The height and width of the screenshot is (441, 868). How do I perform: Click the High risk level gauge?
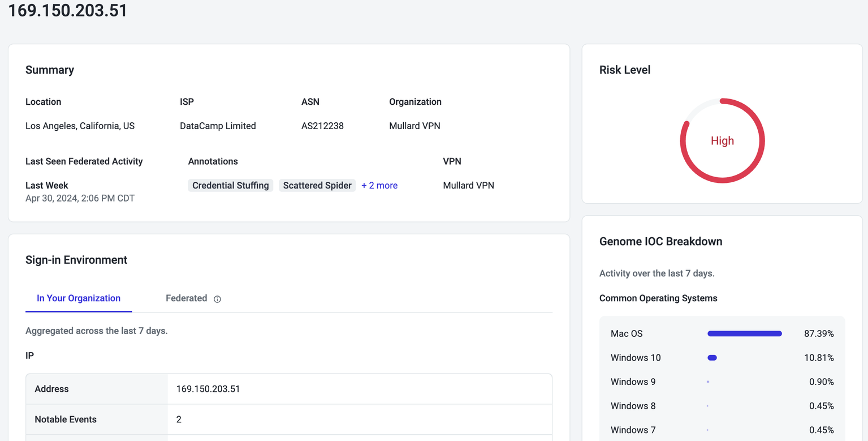[722, 141]
